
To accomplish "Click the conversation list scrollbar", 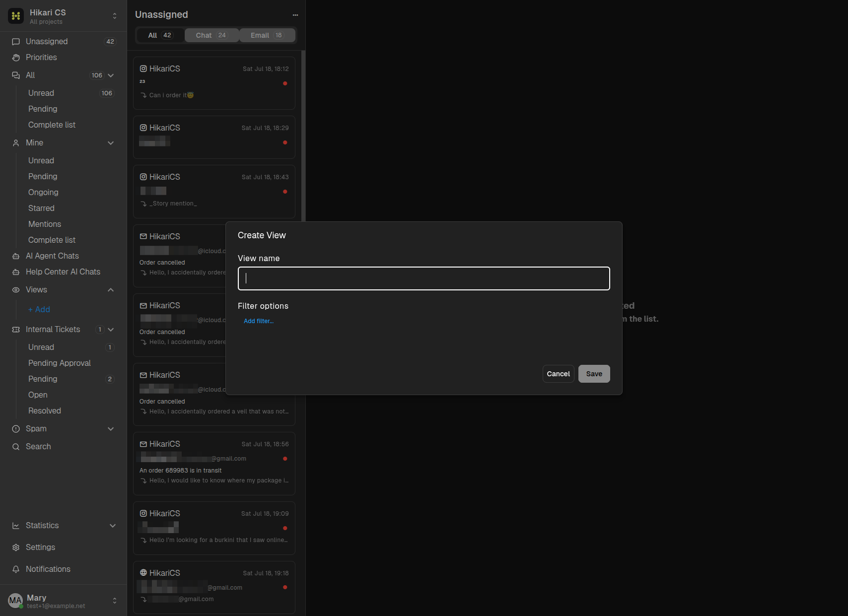I will coord(303,136).
